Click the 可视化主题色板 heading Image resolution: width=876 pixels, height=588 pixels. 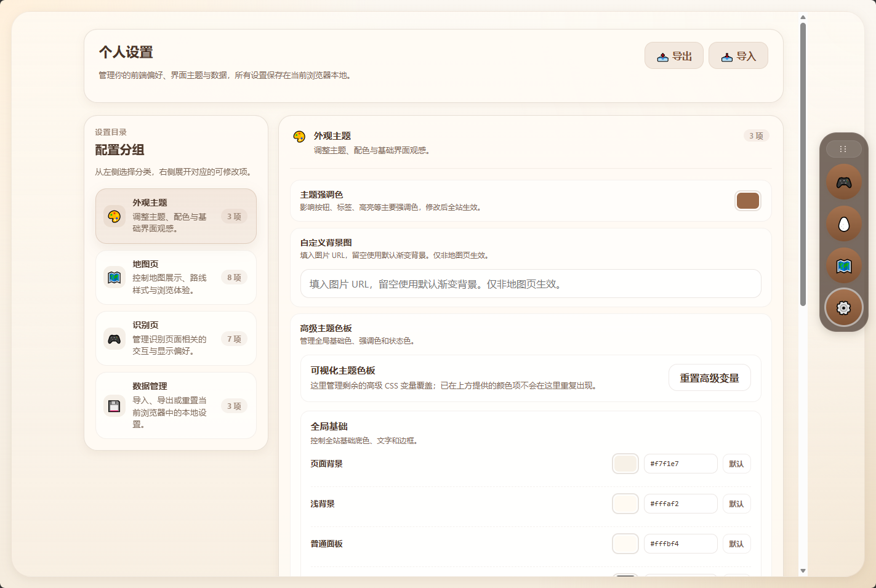pos(343,371)
